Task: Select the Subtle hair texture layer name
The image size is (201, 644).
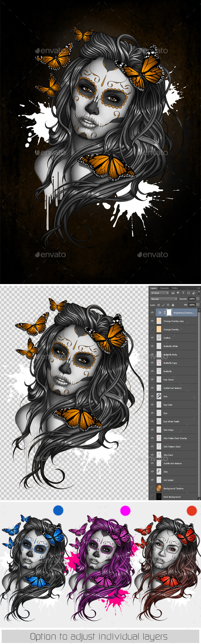Action: pos(172,388)
